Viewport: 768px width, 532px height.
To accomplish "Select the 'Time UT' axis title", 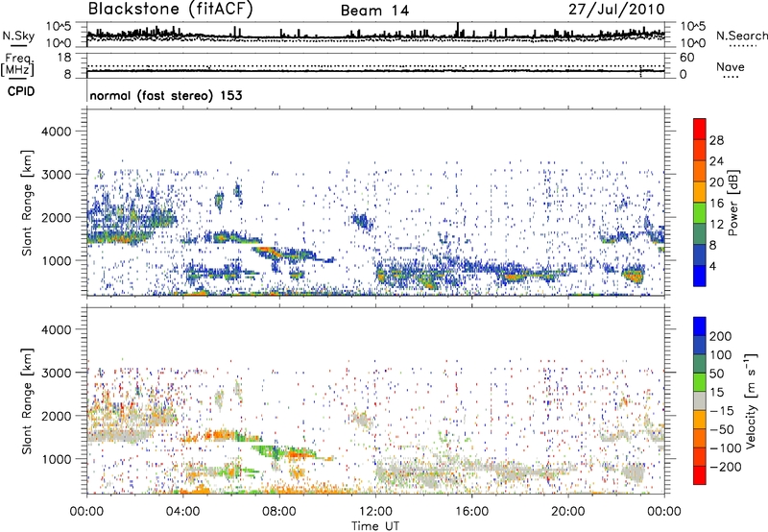I will click(375, 525).
